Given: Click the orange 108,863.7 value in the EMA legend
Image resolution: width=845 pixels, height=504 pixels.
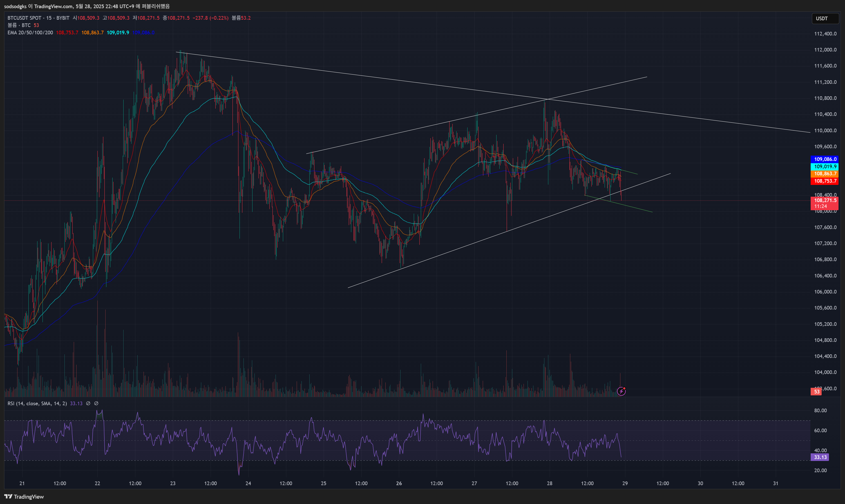Looking at the screenshot, I should click(x=92, y=33).
